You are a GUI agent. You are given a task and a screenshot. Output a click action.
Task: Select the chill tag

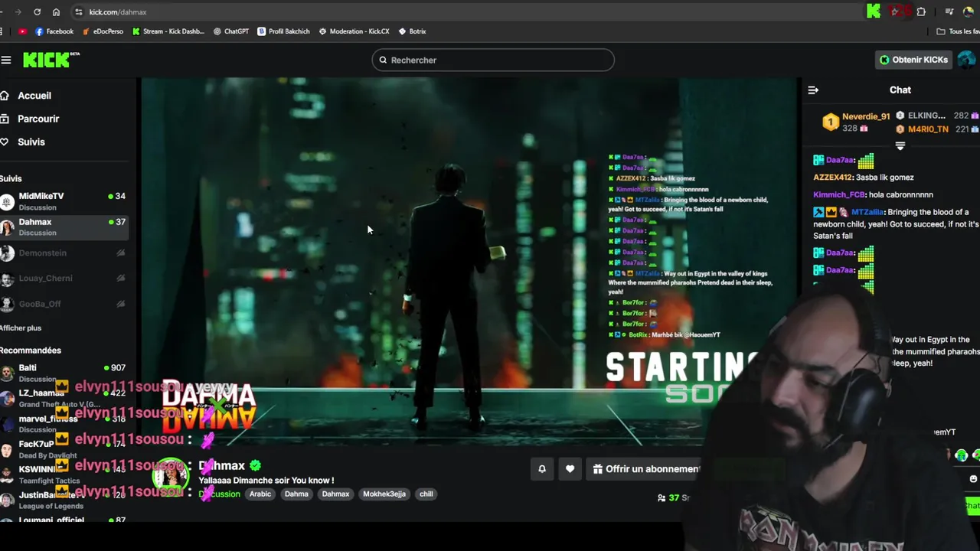426,494
